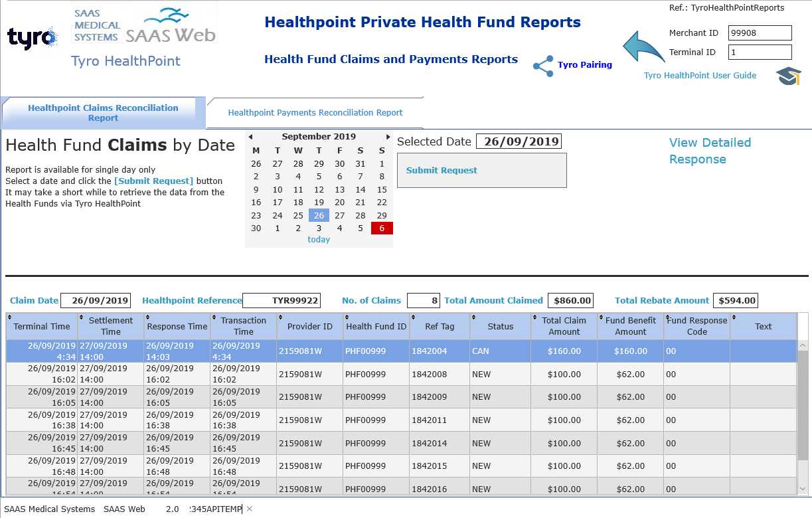Click the blue back arrow icon
812x518 pixels.
click(643, 47)
